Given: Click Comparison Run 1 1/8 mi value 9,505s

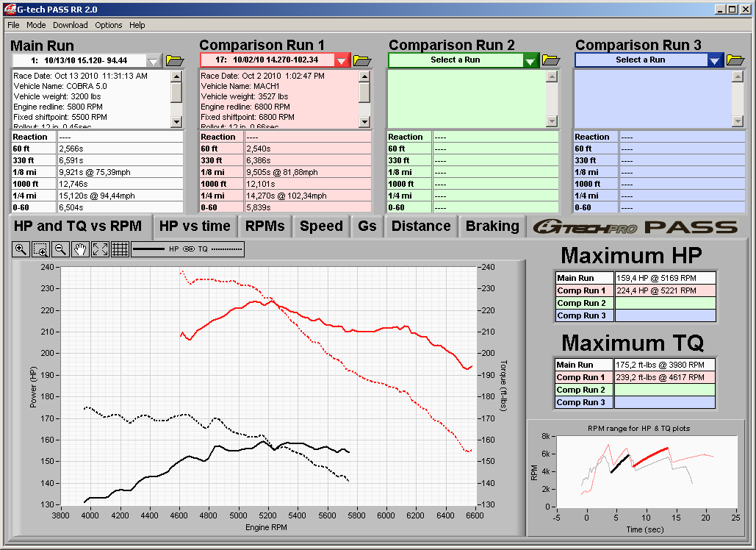Looking at the screenshot, I should (308, 172).
